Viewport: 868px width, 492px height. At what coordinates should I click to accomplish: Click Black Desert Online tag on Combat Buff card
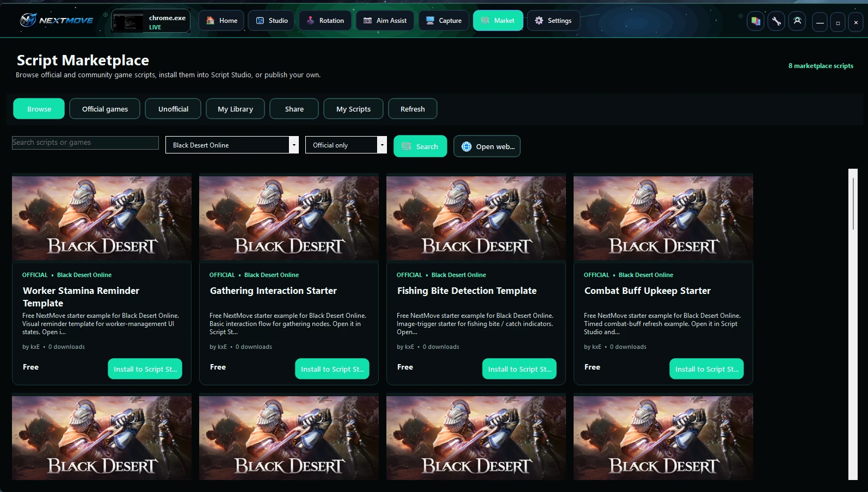click(x=646, y=275)
